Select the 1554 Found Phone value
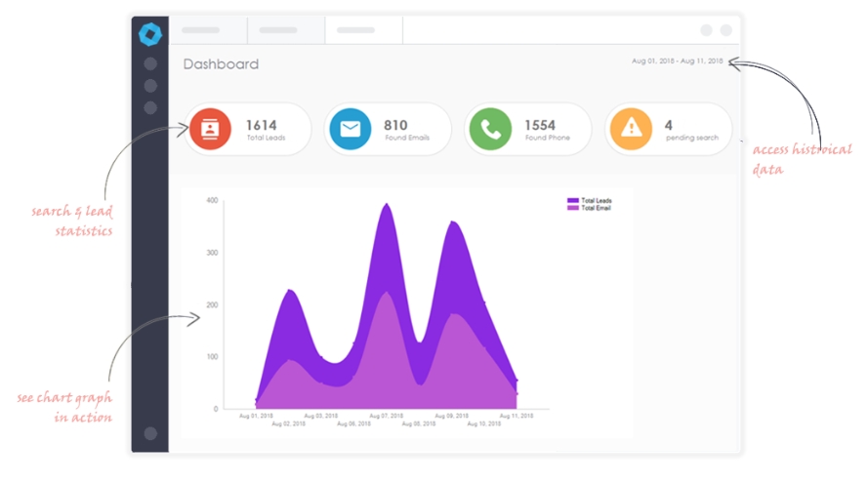This screenshot has width=868, height=485. (540, 126)
